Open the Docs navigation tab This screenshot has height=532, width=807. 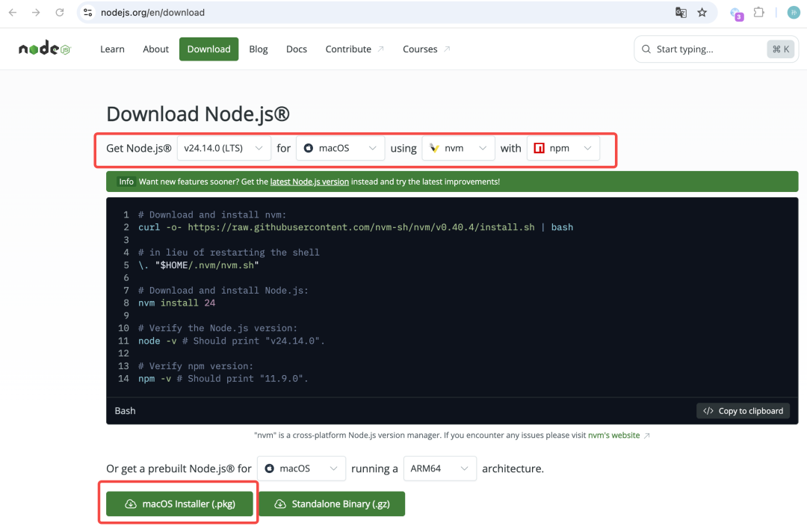pyautogui.click(x=297, y=49)
